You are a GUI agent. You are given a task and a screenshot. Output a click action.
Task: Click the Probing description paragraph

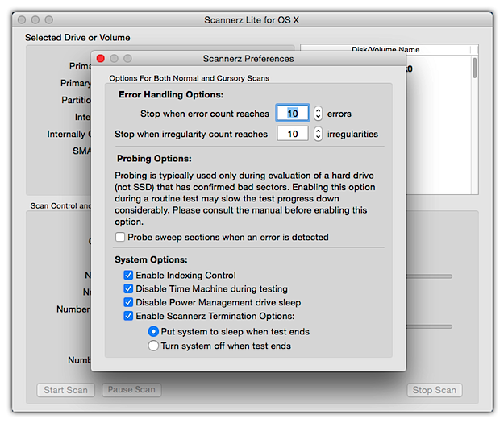(x=244, y=198)
